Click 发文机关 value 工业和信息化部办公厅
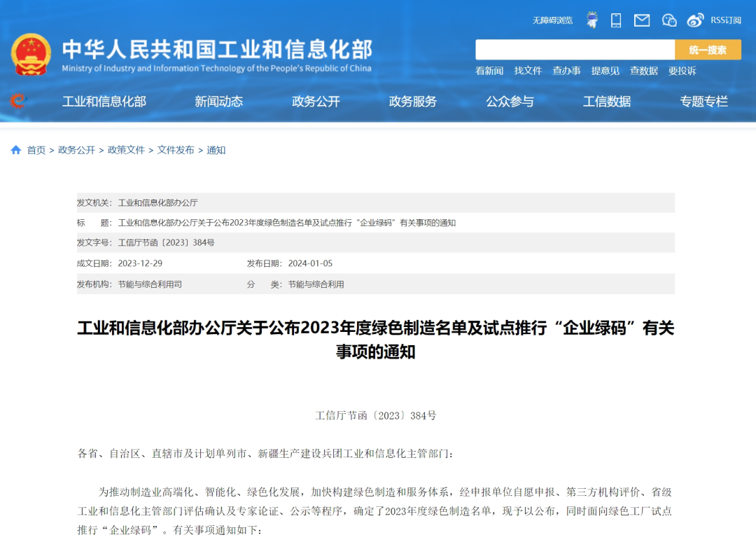The image size is (756, 549). click(x=158, y=202)
